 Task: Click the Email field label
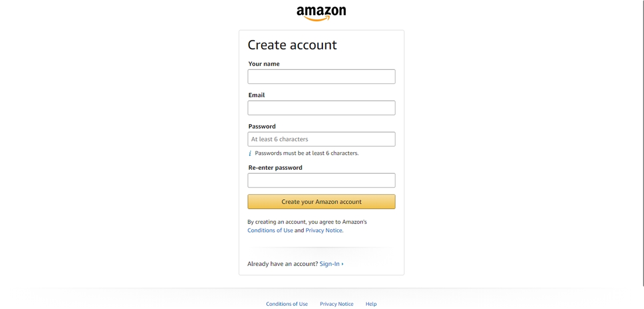point(256,95)
